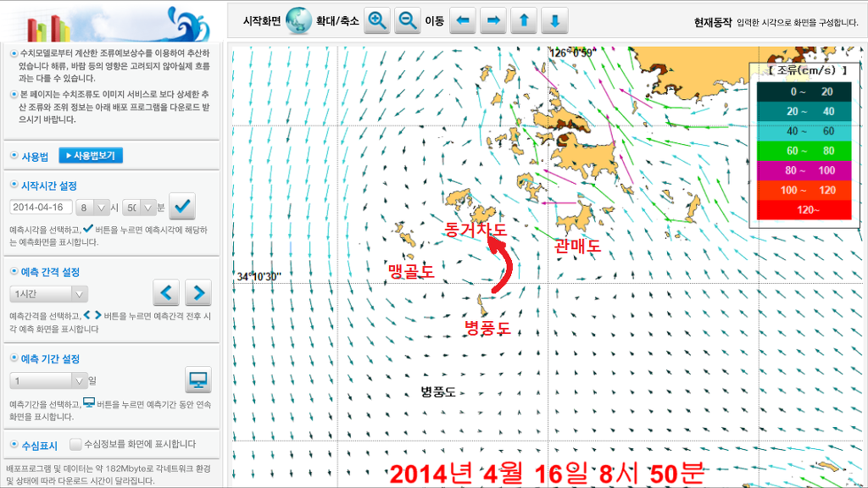The image size is (868, 488).
Task: Click the 120~ red legend swatch
Action: [x=804, y=210]
